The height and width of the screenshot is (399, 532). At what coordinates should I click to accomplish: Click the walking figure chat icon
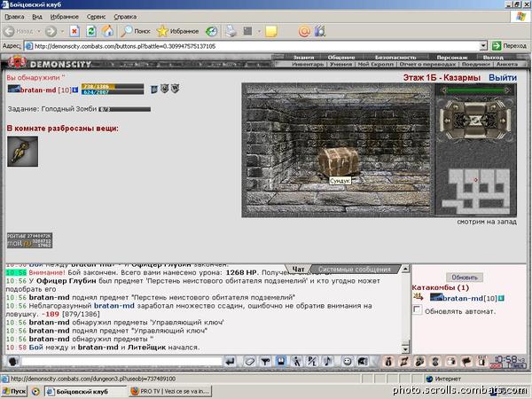pyautogui.click(x=297, y=362)
